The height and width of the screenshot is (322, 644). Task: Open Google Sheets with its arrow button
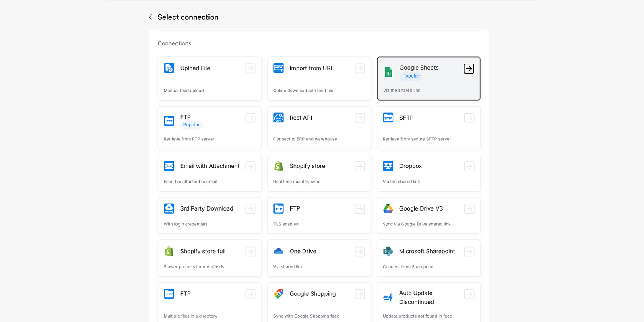click(469, 69)
